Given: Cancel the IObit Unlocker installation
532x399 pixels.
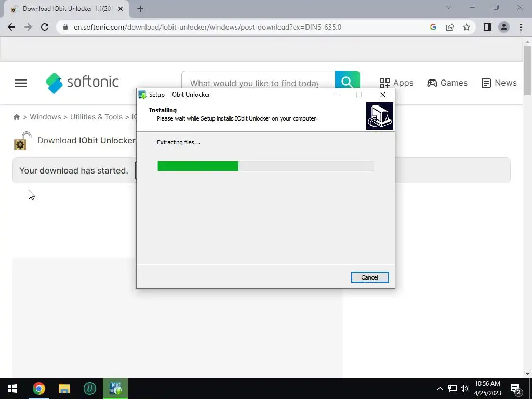Looking at the screenshot, I should (x=370, y=277).
